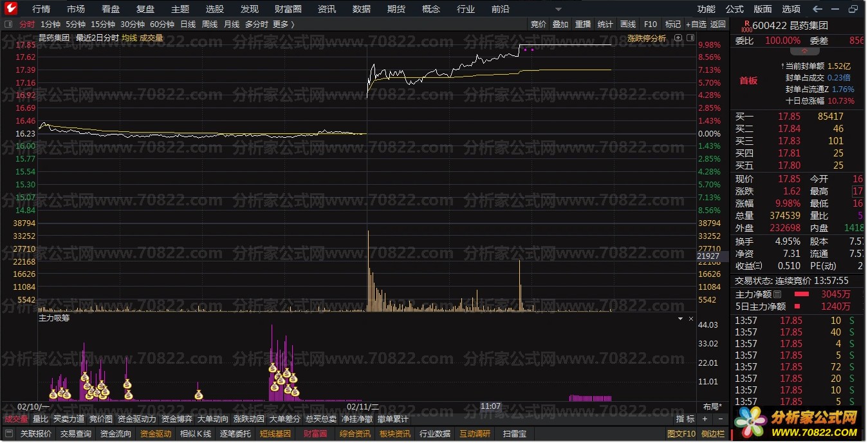Switch to 周线 weekly chart

210,24
